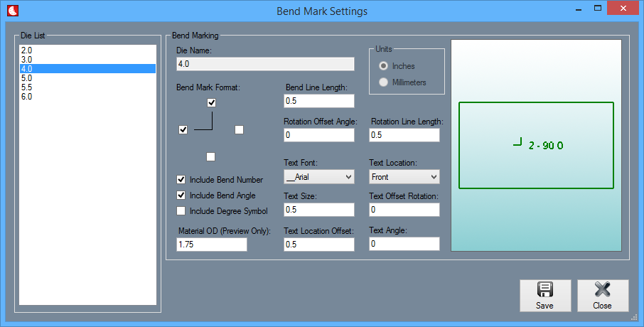The height and width of the screenshot is (327, 644).
Task: Toggle the right bend mark format checkbox
Action: [x=239, y=130]
